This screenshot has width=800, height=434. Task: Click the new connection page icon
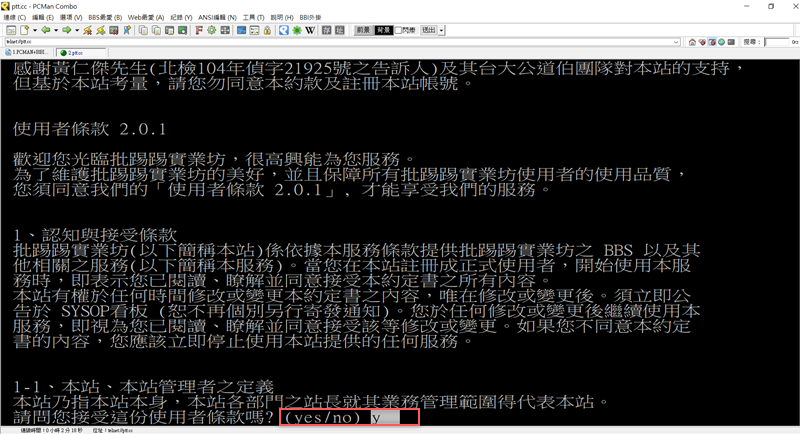(24, 30)
